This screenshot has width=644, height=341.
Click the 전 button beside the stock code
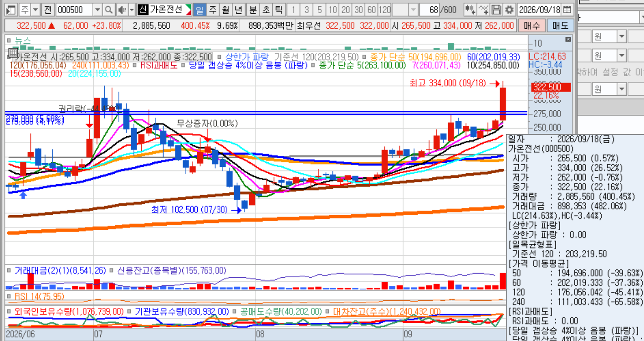point(47,10)
